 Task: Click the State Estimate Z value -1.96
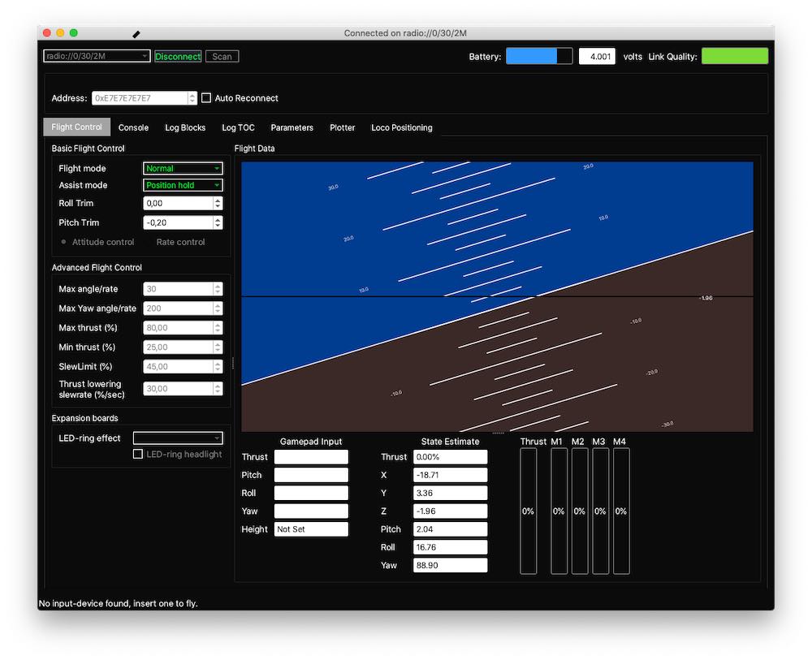tap(450, 511)
